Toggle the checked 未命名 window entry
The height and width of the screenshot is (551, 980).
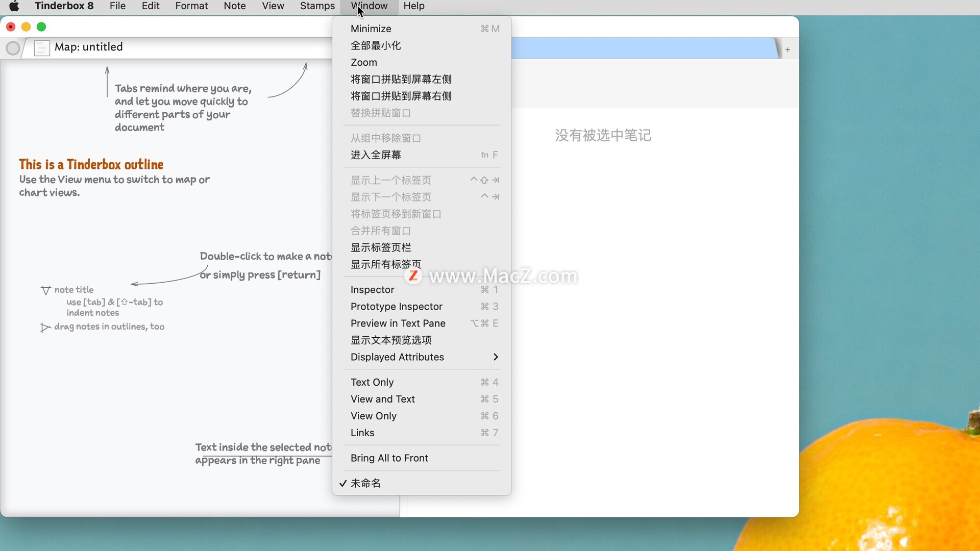[422, 483]
